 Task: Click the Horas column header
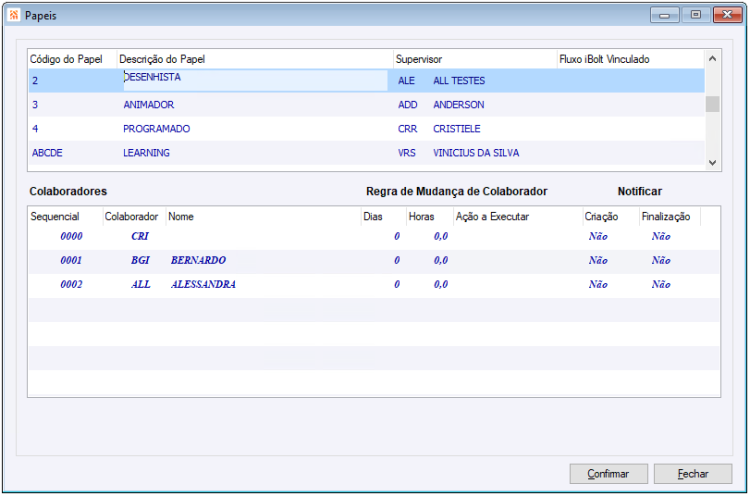point(430,217)
